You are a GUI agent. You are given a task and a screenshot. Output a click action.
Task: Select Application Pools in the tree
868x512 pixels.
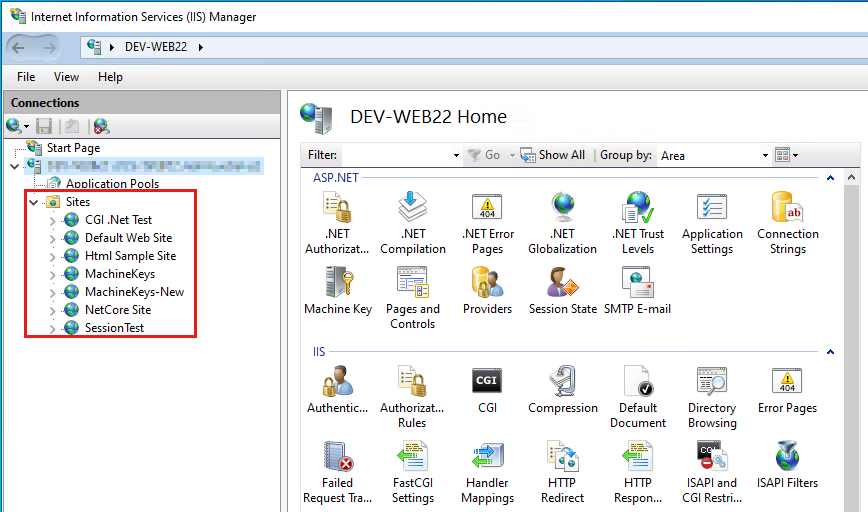point(112,184)
